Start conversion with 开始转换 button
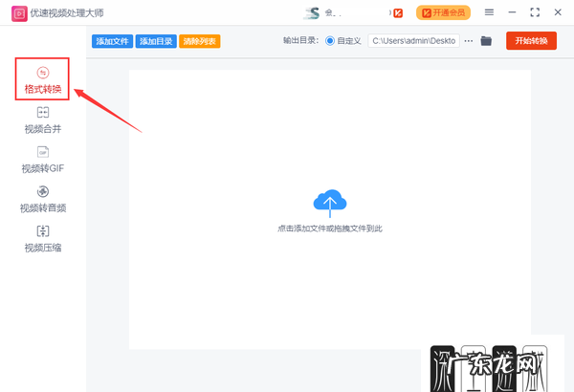The height and width of the screenshot is (392, 574). tap(531, 40)
